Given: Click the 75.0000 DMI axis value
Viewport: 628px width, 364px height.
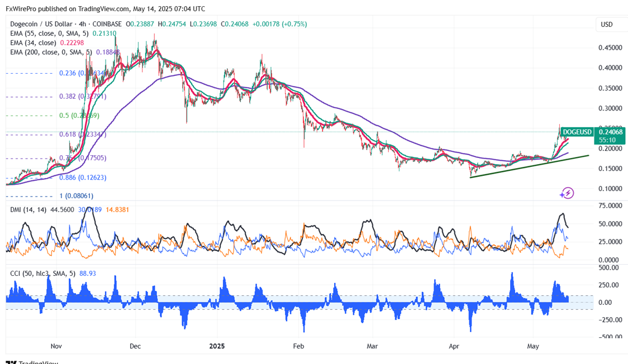Looking at the screenshot, I should [x=610, y=205].
